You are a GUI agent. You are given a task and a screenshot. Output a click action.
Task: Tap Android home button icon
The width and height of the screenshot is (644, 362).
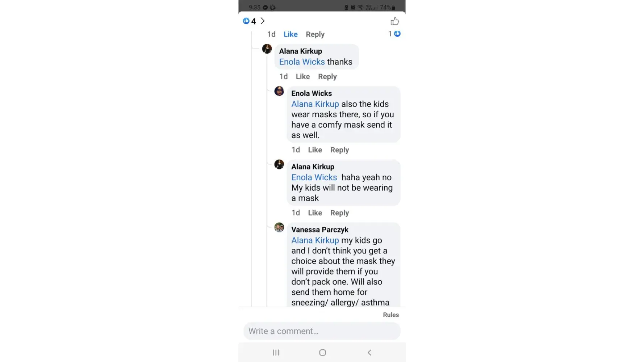click(322, 353)
